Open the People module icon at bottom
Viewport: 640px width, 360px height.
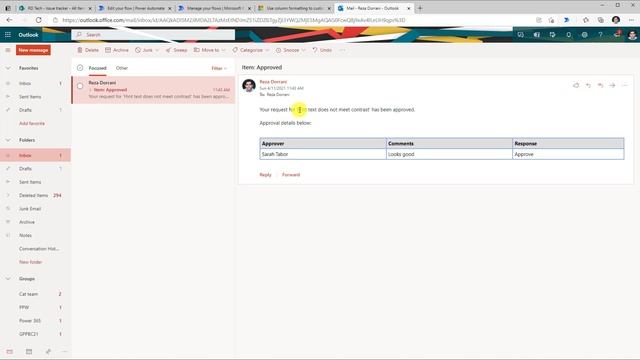(x=48, y=351)
